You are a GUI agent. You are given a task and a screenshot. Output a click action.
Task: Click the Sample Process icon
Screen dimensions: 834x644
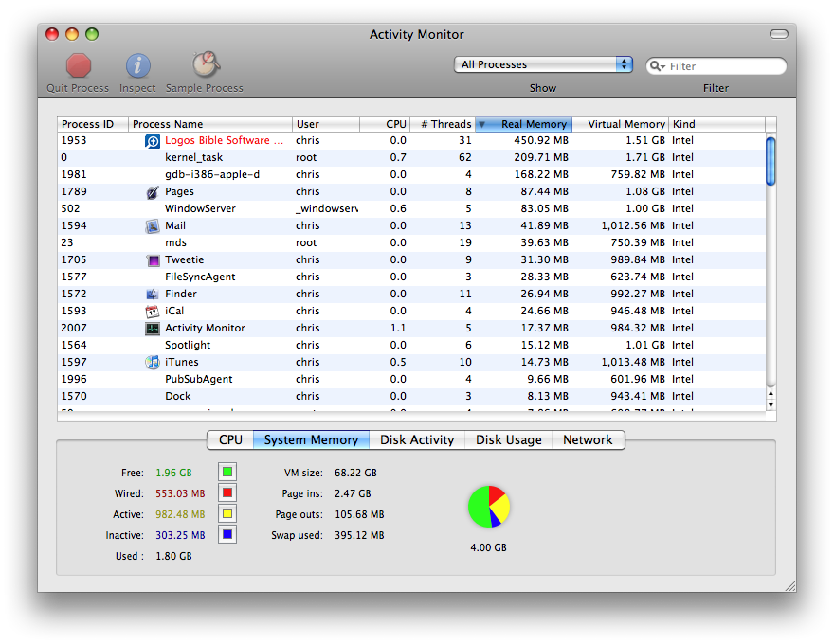pos(206,64)
